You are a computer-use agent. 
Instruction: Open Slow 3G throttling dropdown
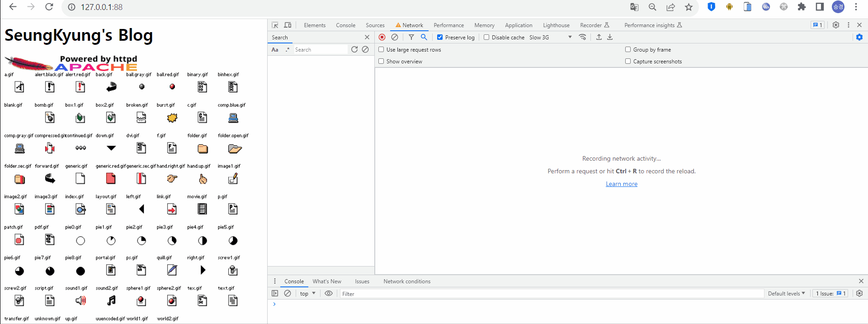pyautogui.click(x=550, y=37)
